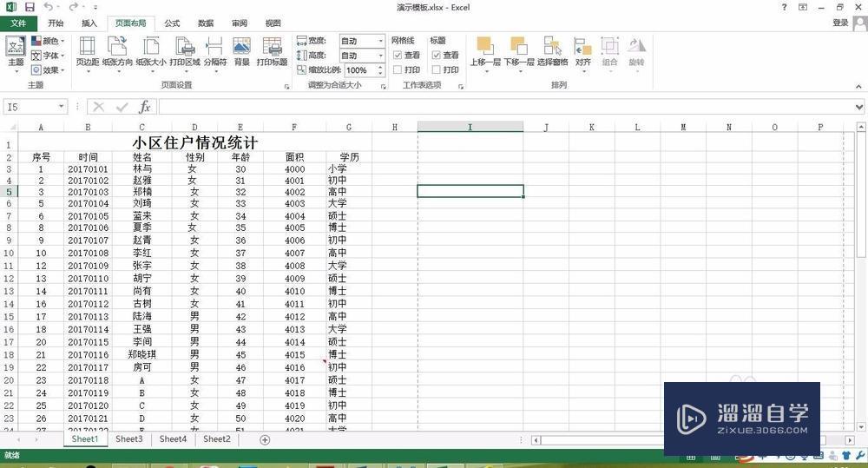Open Scale to Fit dialog launcher

coord(383,87)
